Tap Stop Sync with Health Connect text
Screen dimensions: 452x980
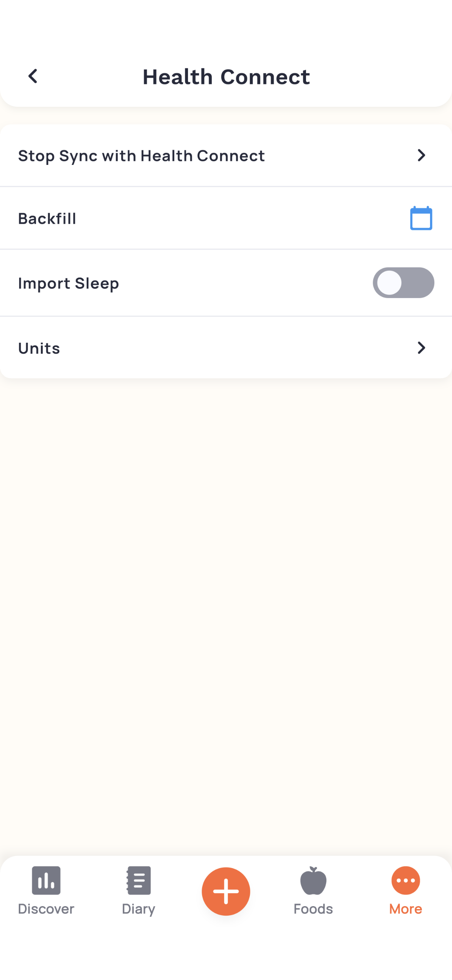coord(142,156)
